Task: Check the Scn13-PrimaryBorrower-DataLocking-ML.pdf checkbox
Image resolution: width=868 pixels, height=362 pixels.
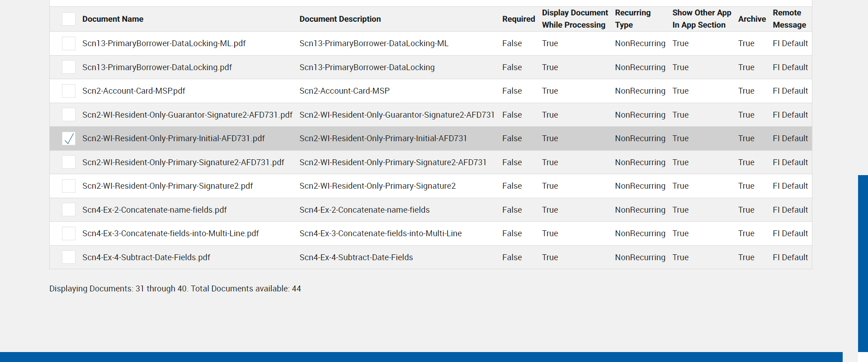Action: tap(69, 43)
